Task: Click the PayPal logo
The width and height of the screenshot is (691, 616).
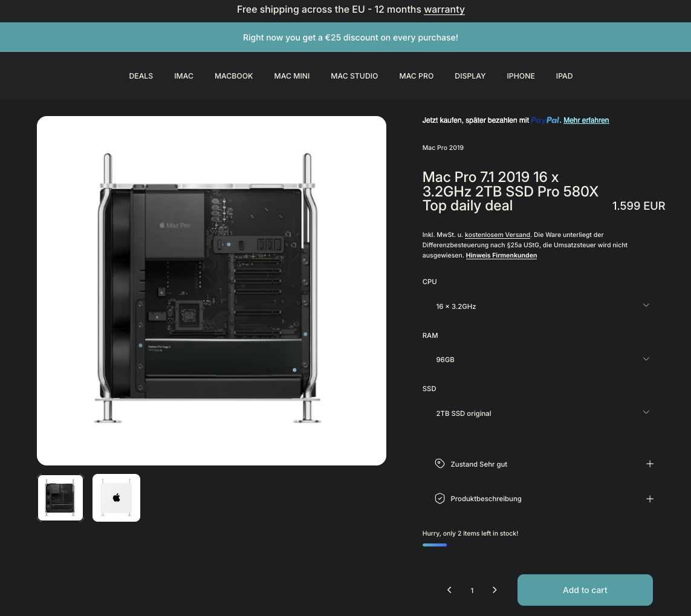Action: [544, 120]
